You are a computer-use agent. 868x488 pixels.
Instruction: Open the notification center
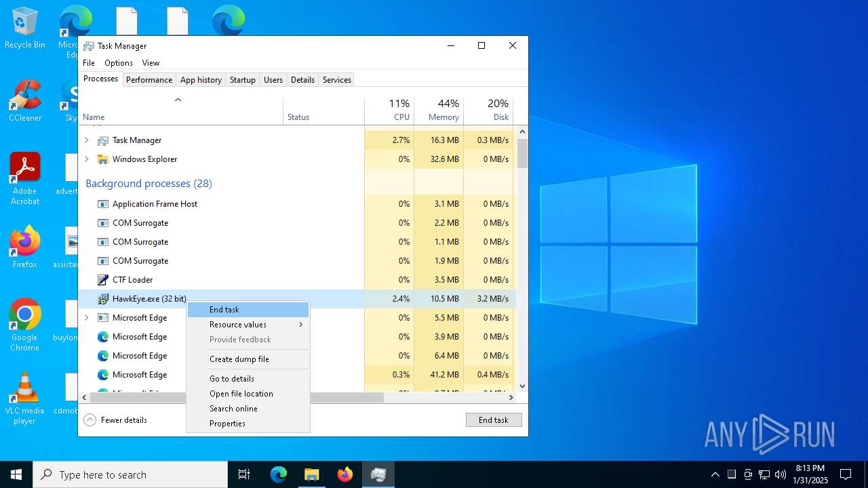(846, 474)
